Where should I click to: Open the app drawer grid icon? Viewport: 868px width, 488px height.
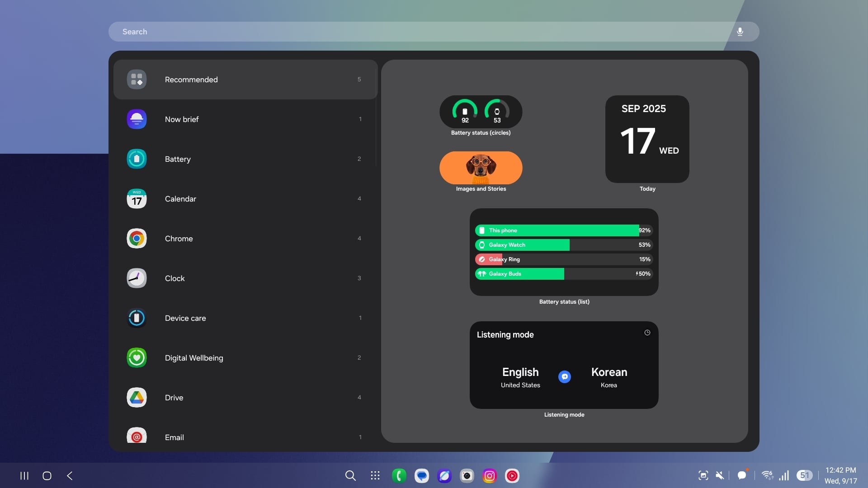[x=374, y=475]
